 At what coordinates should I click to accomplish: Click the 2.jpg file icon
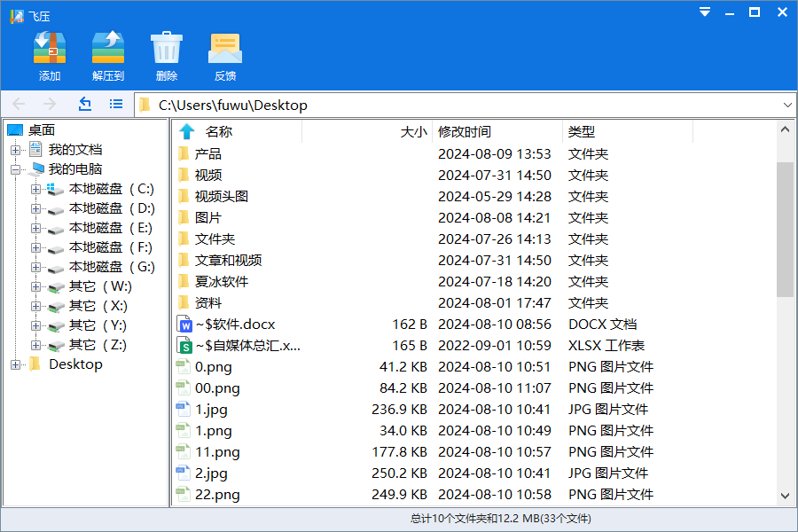[x=184, y=473]
